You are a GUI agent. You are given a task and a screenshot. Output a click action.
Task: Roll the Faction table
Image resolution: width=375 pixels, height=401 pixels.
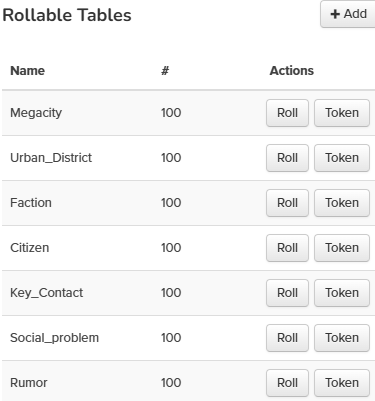tap(287, 203)
